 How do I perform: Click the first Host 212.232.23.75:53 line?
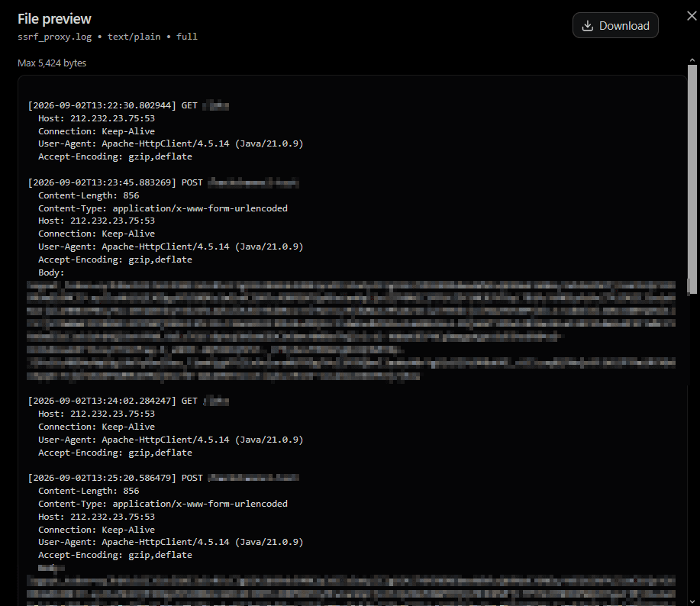[x=96, y=118]
